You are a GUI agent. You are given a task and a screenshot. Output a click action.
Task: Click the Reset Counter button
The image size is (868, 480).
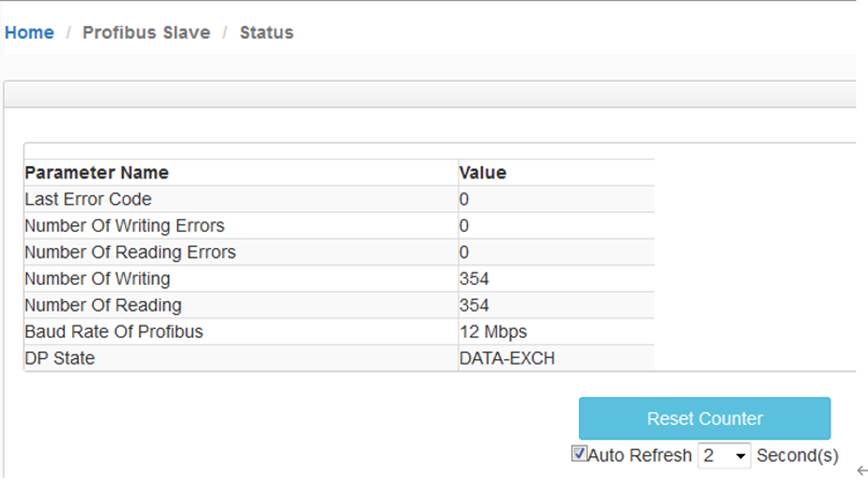click(705, 419)
